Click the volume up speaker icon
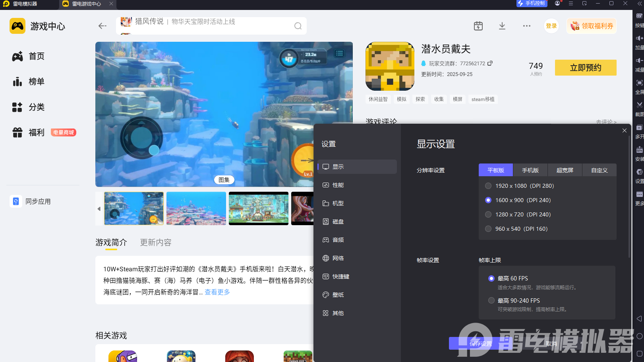The image size is (644, 362). coord(639,38)
